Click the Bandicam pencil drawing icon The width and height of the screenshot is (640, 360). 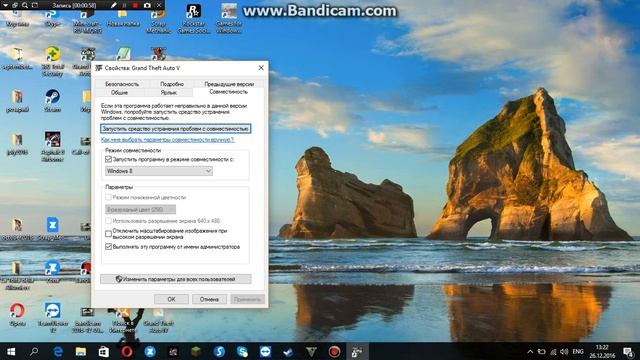point(113,5)
